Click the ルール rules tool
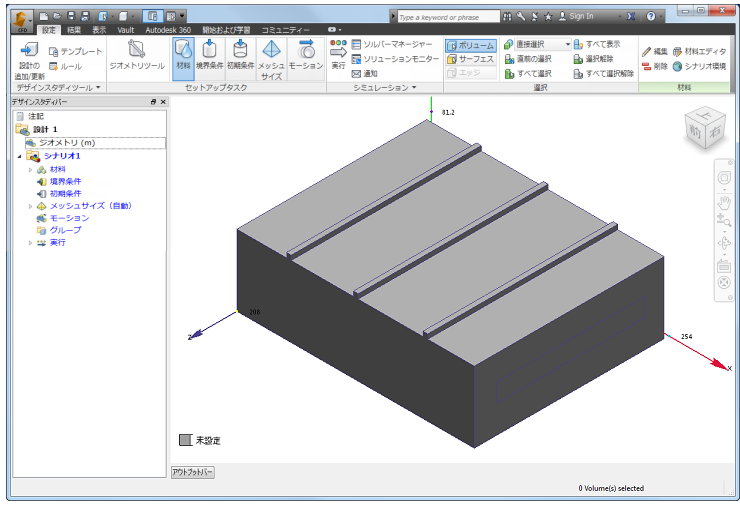The height and width of the screenshot is (507, 740). [x=66, y=66]
